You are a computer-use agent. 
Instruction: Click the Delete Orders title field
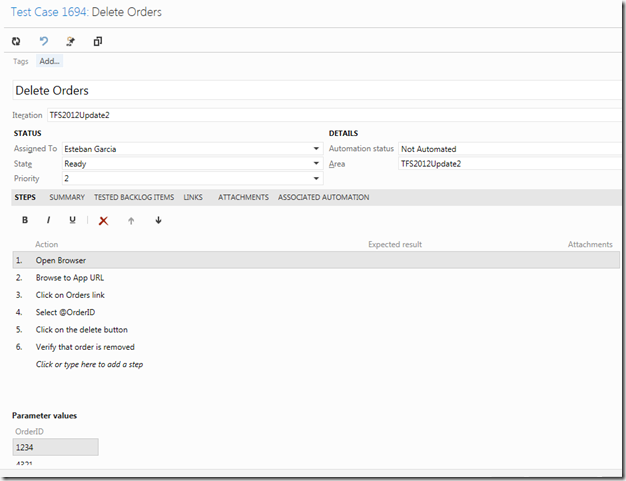point(316,90)
